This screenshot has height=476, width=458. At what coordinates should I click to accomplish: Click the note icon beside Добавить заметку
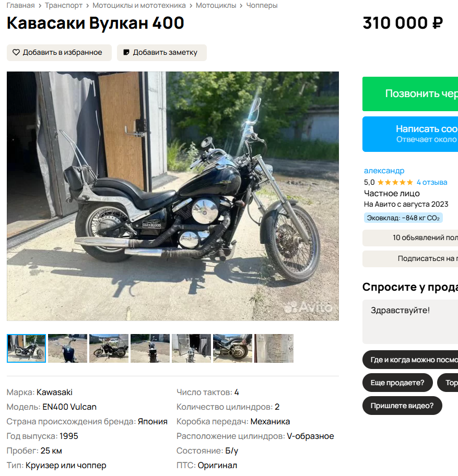click(x=126, y=52)
